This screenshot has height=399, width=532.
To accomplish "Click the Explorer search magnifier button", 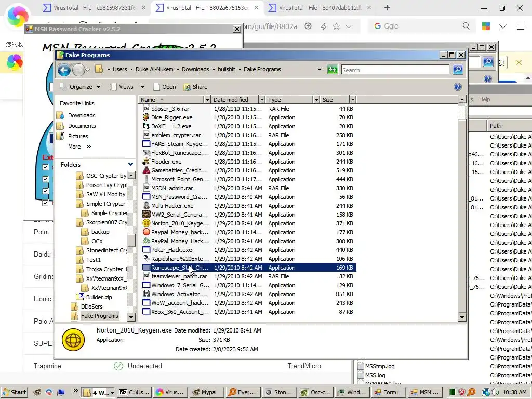I will tap(458, 70).
